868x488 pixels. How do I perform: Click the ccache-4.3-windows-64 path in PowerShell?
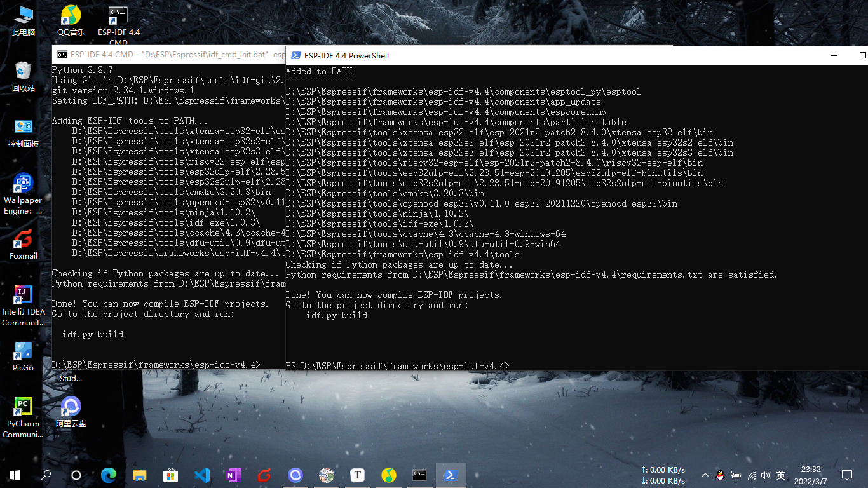[x=426, y=234]
